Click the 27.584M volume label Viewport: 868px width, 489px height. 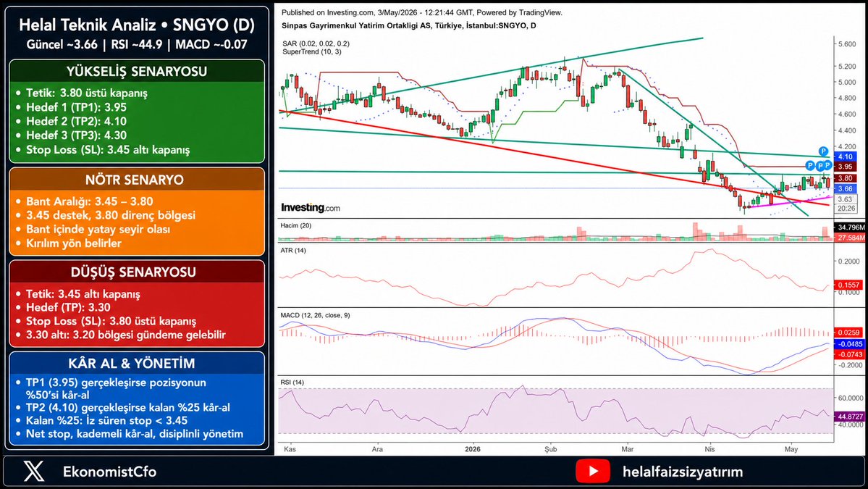pyautogui.click(x=851, y=238)
